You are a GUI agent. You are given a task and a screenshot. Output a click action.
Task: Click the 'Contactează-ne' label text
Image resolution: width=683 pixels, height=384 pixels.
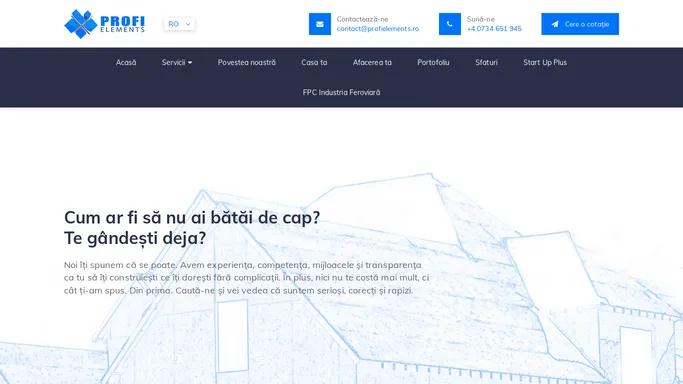(362, 19)
